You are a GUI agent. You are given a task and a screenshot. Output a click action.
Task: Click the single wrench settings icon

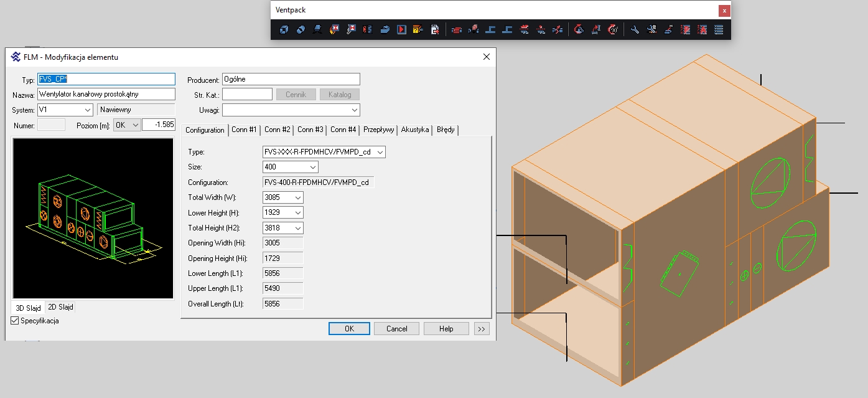[635, 29]
